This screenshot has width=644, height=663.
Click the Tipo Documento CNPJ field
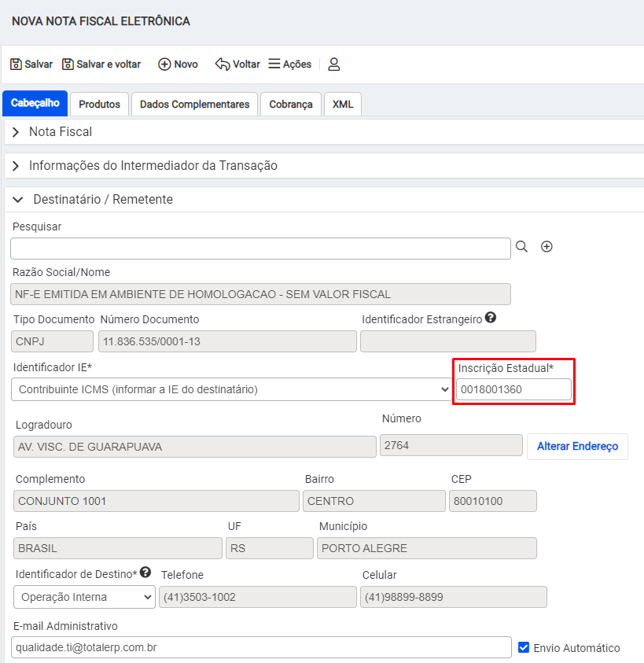click(52, 341)
